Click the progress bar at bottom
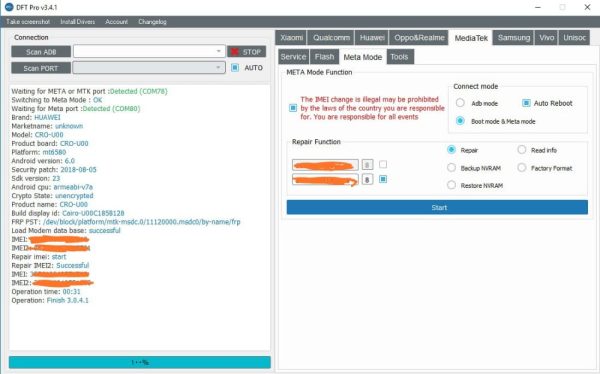 coord(140,362)
